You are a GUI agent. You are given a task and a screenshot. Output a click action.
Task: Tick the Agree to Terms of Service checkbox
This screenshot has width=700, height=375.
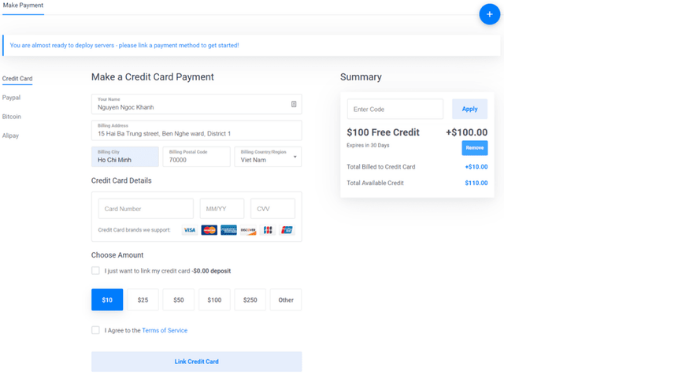(95, 330)
